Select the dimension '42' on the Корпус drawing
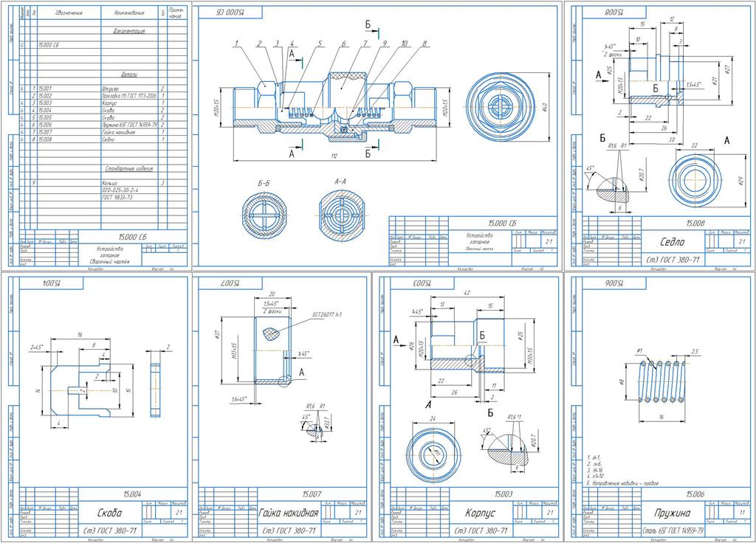 point(467,293)
